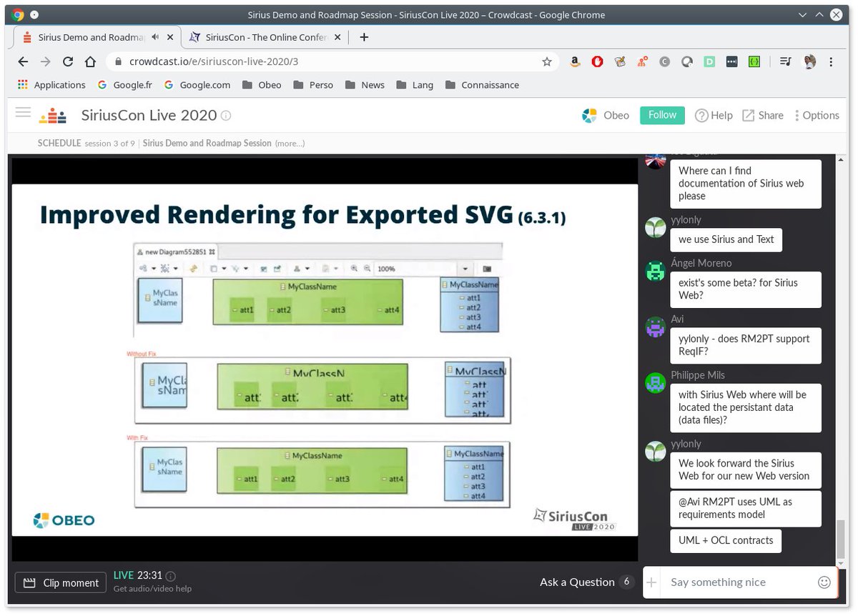The image size is (858, 616).
Task: Click the dark dotted password extension icon
Action: point(731,61)
